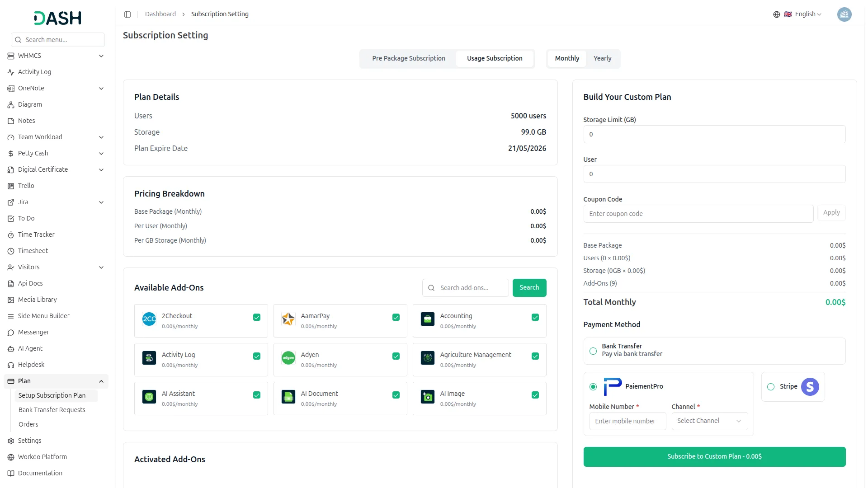This screenshot has width=868, height=488.
Task: Click the AI Document add-on icon
Action: click(288, 397)
